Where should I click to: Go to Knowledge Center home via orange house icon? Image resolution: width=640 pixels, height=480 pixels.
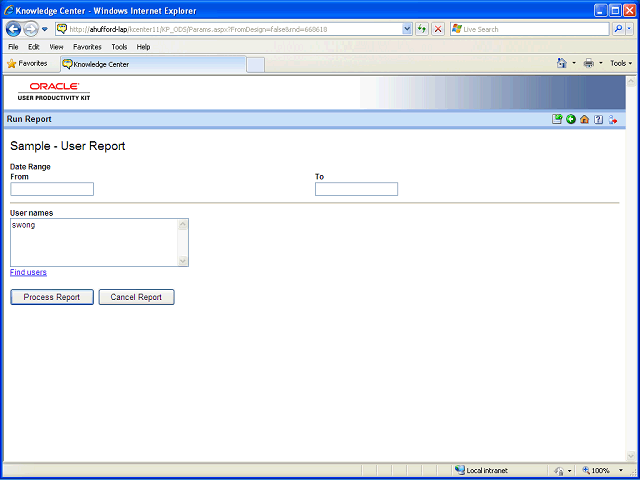click(x=584, y=119)
